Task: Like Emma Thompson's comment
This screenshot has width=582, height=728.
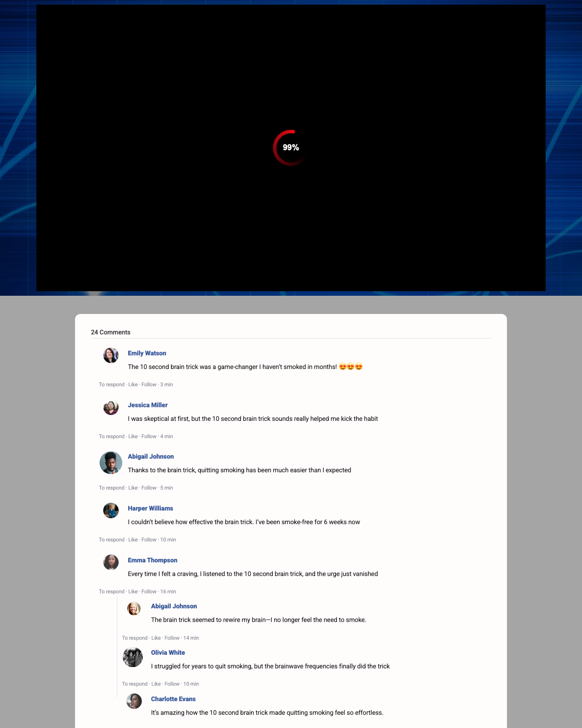Action: tap(133, 591)
